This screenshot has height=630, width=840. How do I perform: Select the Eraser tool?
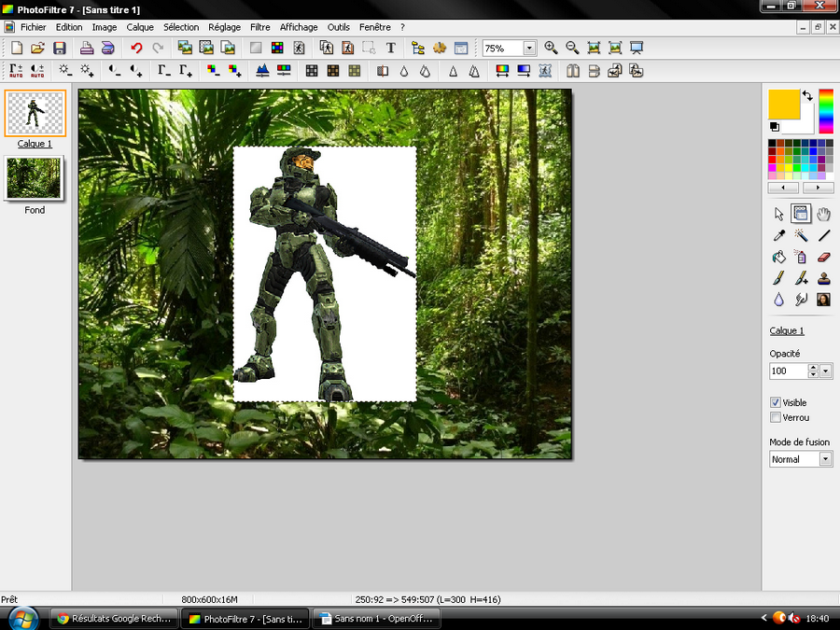[823, 258]
